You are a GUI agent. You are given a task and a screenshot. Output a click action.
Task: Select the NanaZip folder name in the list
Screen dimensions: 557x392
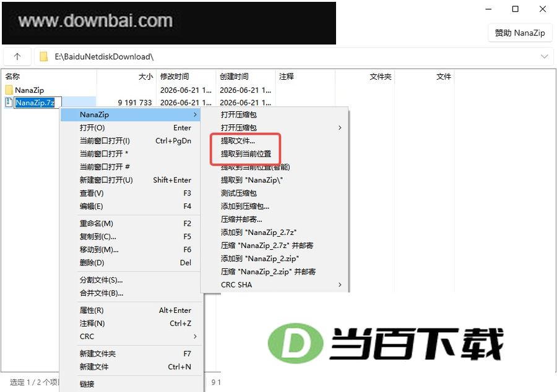(x=30, y=90)
